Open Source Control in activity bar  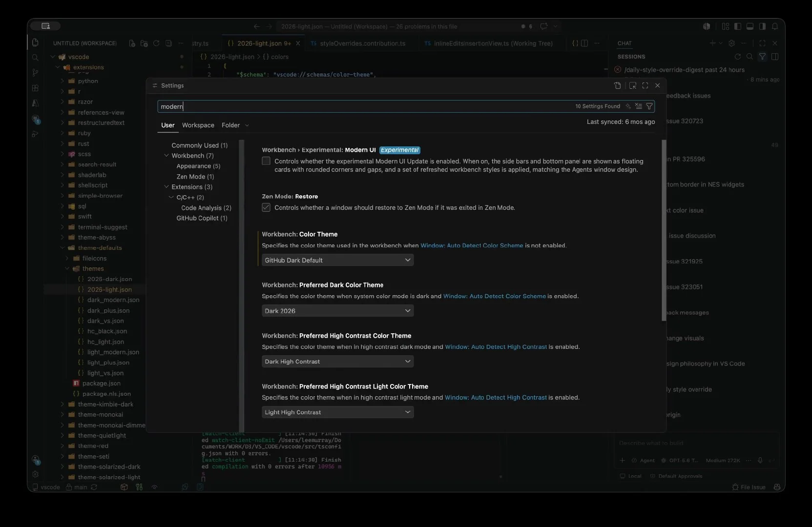point(35,73)
